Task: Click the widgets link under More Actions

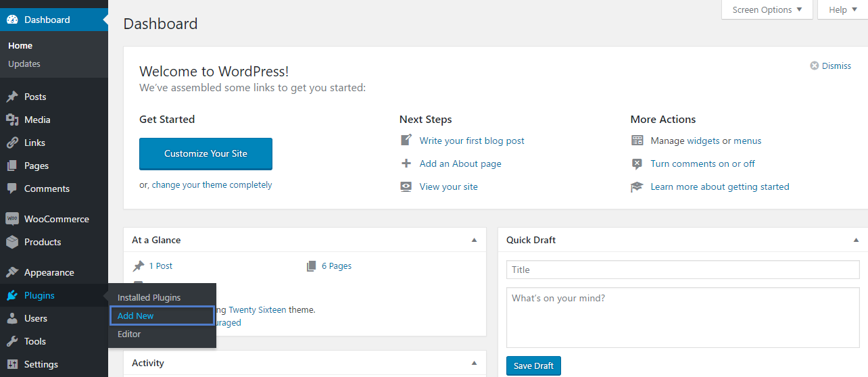Action: [x=703, y=141]
